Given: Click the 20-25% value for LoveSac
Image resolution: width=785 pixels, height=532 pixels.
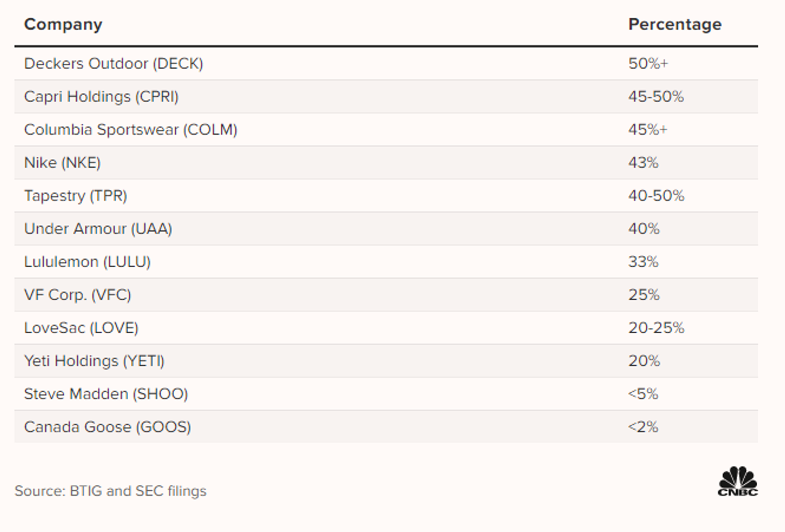Looking at the screenshot, I should (656, 328).
